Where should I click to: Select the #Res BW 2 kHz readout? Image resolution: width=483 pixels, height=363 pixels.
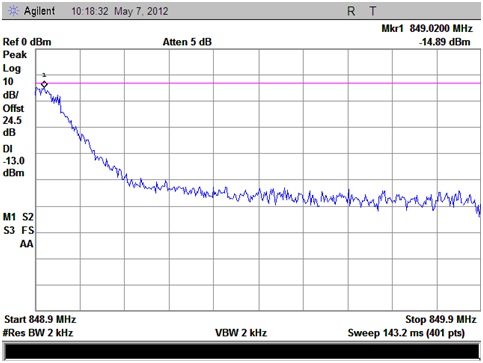38,333
